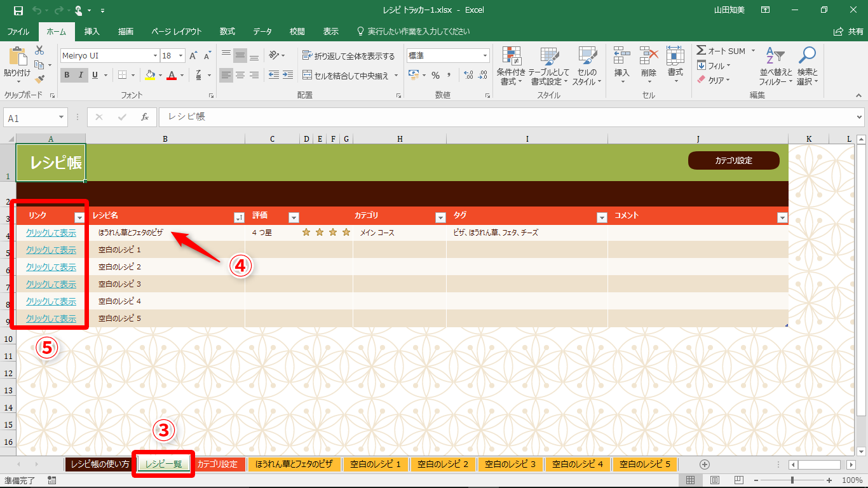
Task: Click increase decimal places icon
Action: (x=469, y=75)
